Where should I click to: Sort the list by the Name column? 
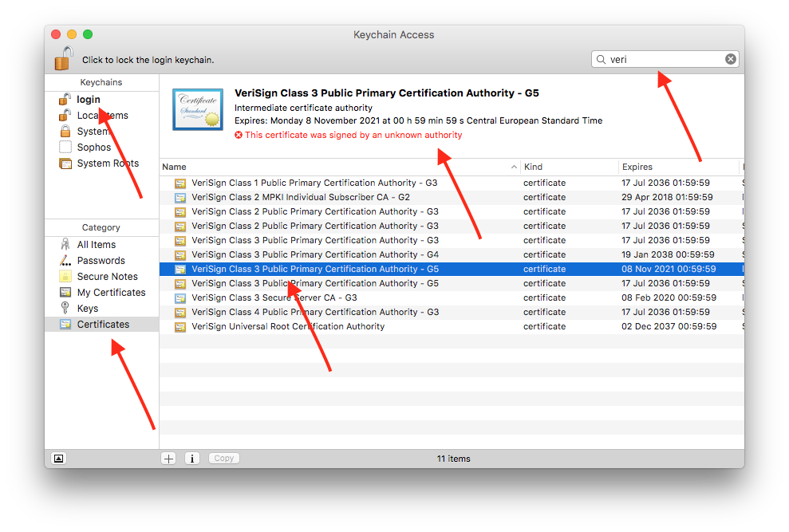pyautogui.click(x=340, y=167)
